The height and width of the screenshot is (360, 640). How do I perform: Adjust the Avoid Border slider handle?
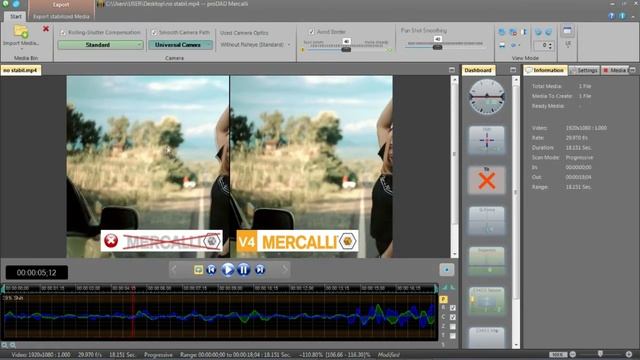[x=346, y=49]
